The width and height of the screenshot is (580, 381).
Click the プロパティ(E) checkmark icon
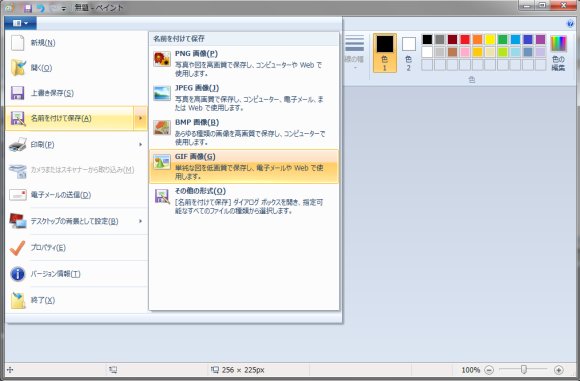tap(17, 248)
